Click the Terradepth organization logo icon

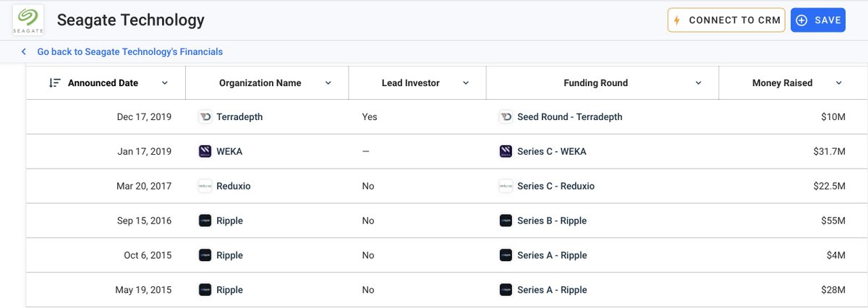point(205,117)
